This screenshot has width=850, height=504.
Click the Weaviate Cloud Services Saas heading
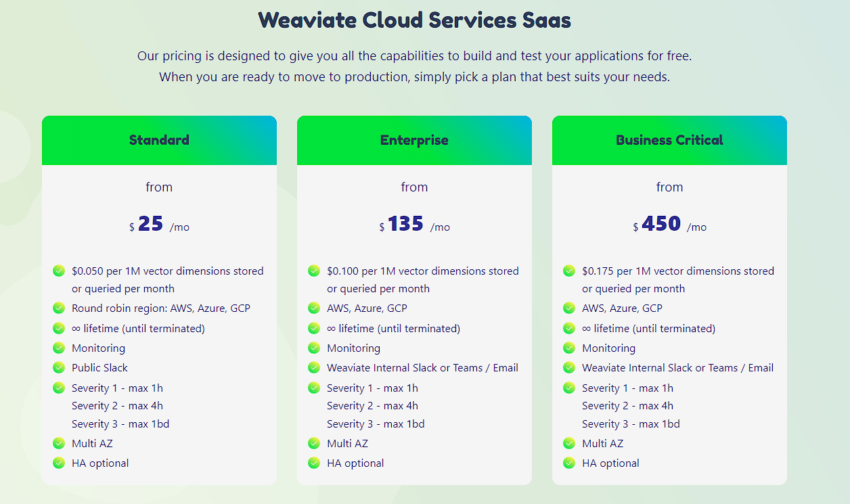coord(414,20)
